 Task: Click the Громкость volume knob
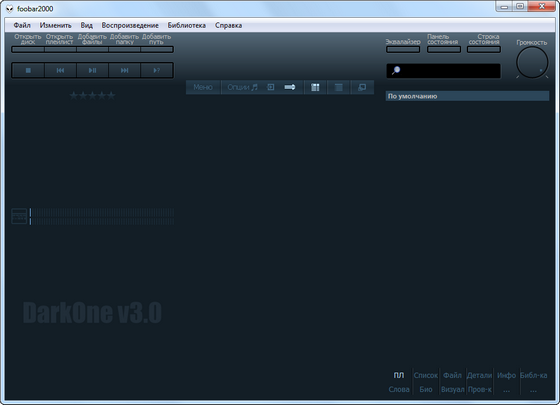[x=532, y=62]
